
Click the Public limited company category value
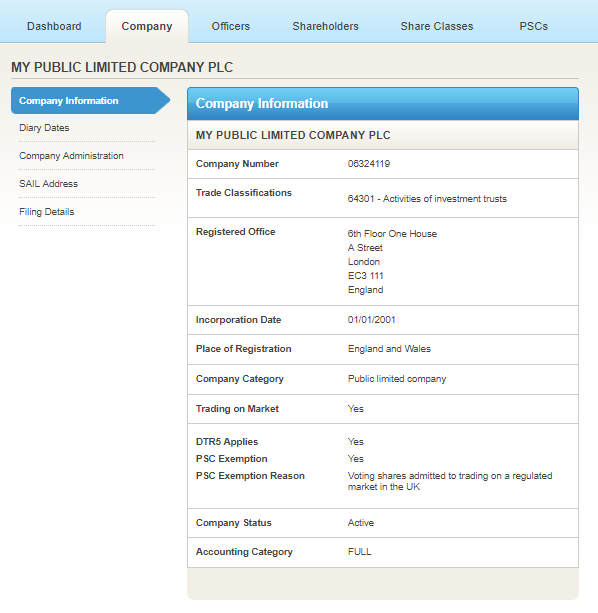coord(397,379)
